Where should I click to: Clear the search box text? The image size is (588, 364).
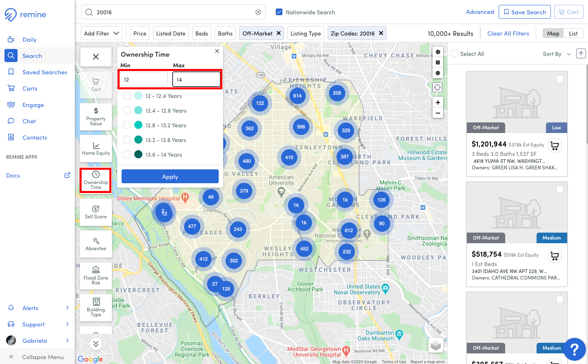click(x=258, y=12)
